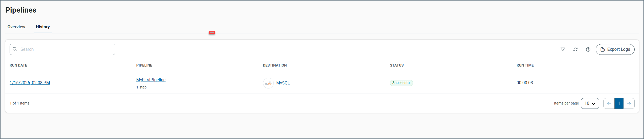Open the MyFirstPipeline link
This screenshot has height=139, width=644.
151,80
